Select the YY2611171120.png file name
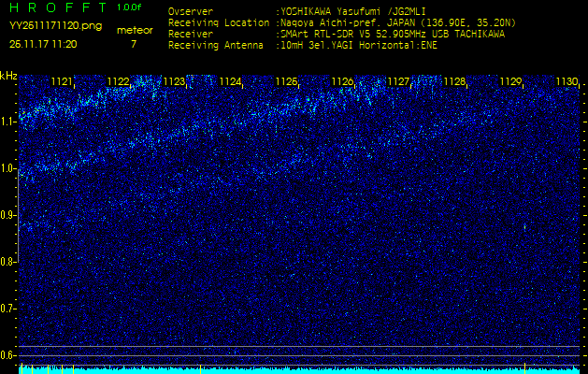 [55, 26]
